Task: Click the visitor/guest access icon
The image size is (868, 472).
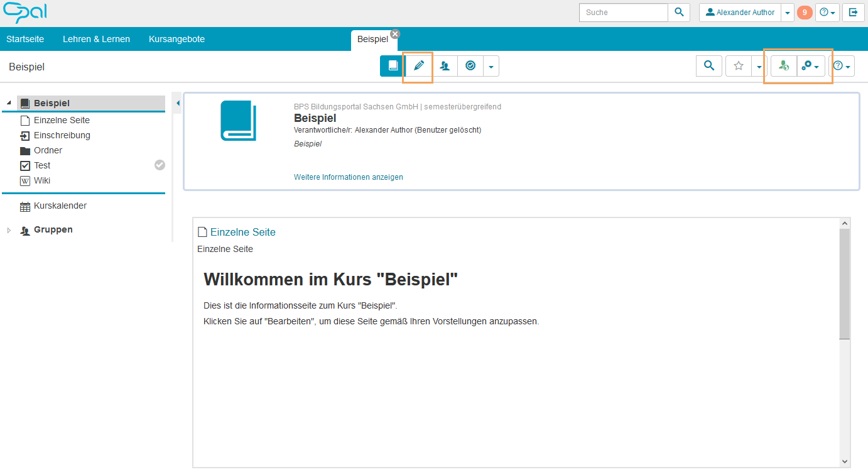Action: (x=783, y=65)
